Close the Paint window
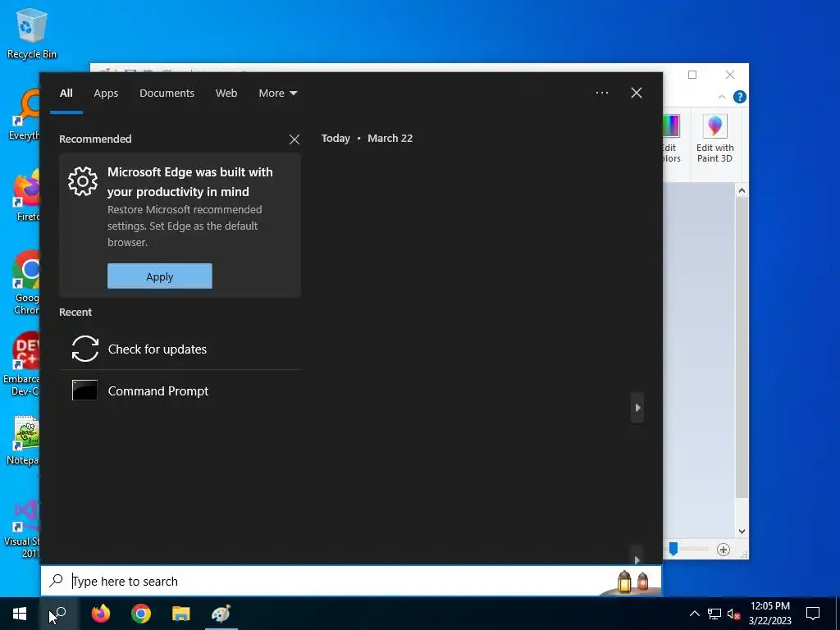Screen dimensions: 840x630 coord(729,75)
